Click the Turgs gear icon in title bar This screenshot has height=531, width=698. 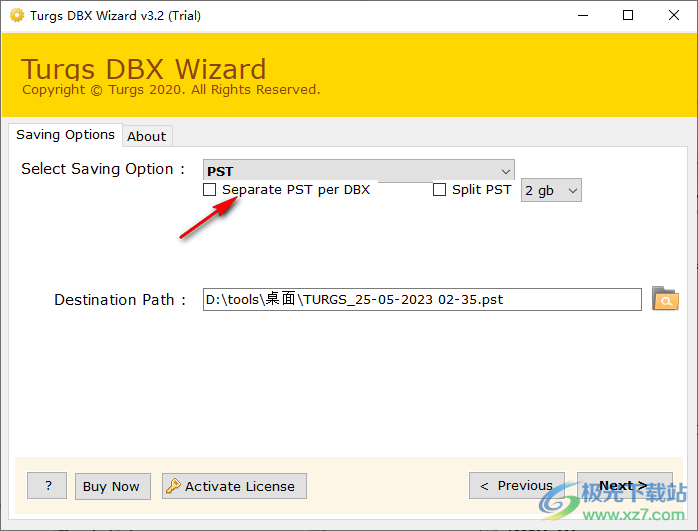[x=17, y=16]
